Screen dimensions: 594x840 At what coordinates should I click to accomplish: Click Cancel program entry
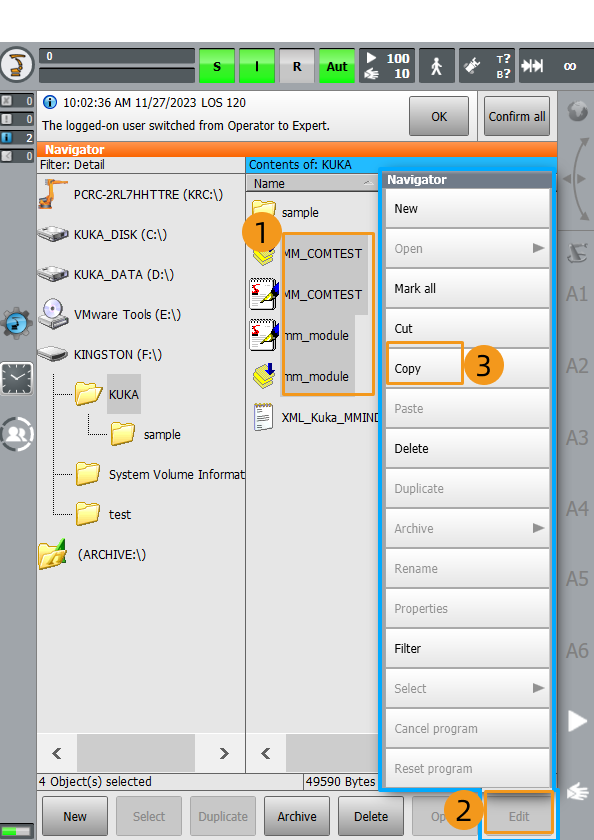pyautogui.click(x=468, y=729)
